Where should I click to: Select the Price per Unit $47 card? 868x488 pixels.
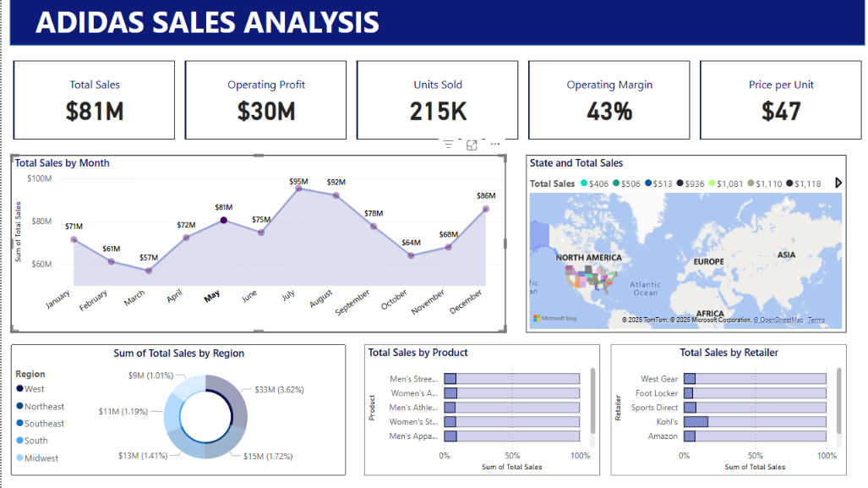[781, 101]
